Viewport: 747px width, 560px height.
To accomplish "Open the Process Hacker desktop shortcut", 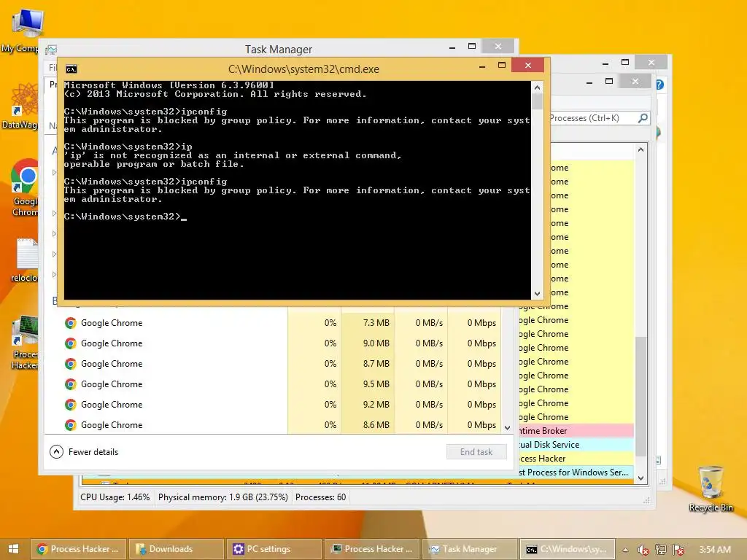I will pos(25,343).
